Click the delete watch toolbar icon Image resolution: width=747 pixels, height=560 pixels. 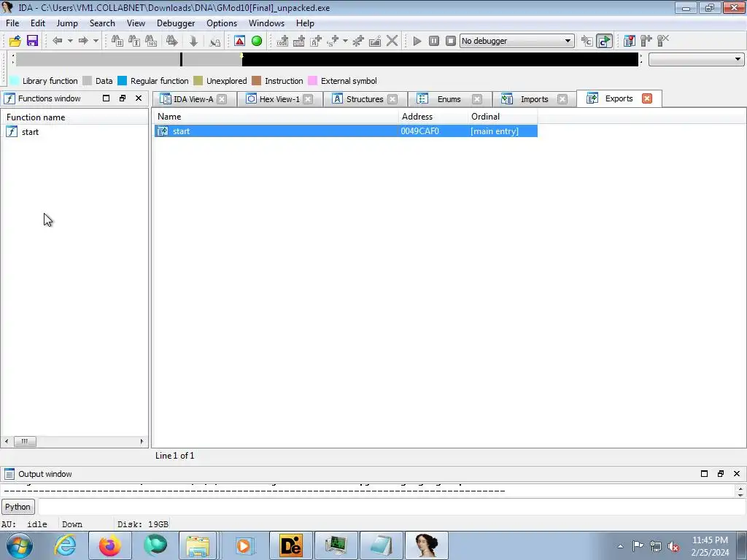coord(662,41)
